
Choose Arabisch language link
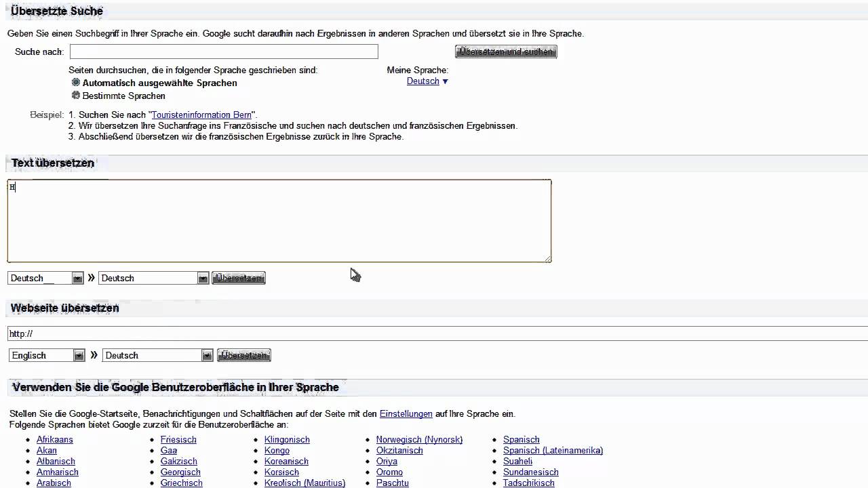[x=54, y=483]
